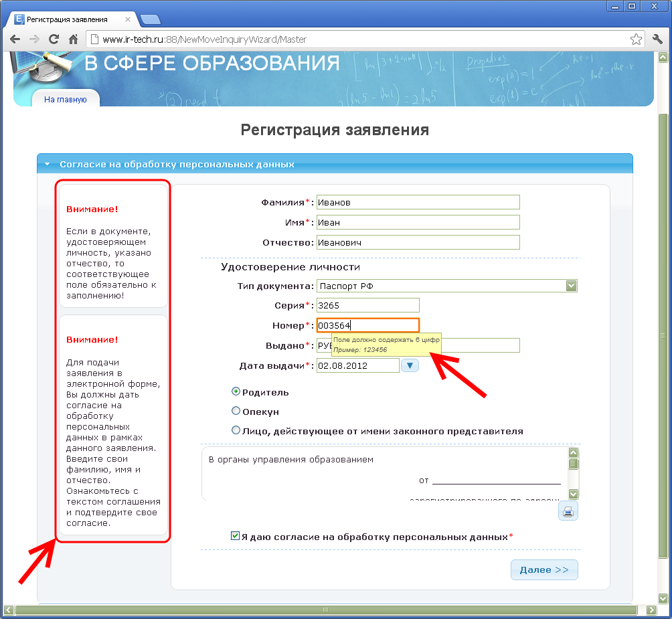Expand the Тип документа dropdown
This screenshot has width=672, height=619.
(x=572, y=286)
